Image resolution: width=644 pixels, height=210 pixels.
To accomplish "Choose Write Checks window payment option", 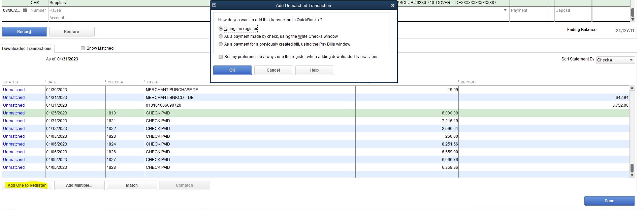I will pos(221,36).
